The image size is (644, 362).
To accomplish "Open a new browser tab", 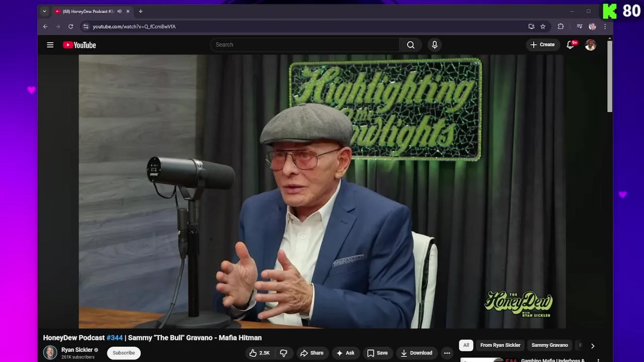I will point(140,11).
